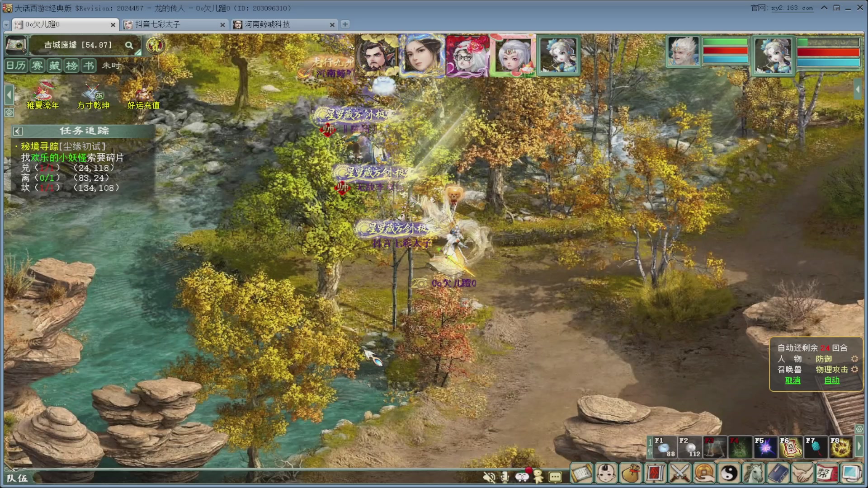Viewport: 868px width, 488px height.
Task: Expand the right edge side panel arrow
Action: [858, 89]
